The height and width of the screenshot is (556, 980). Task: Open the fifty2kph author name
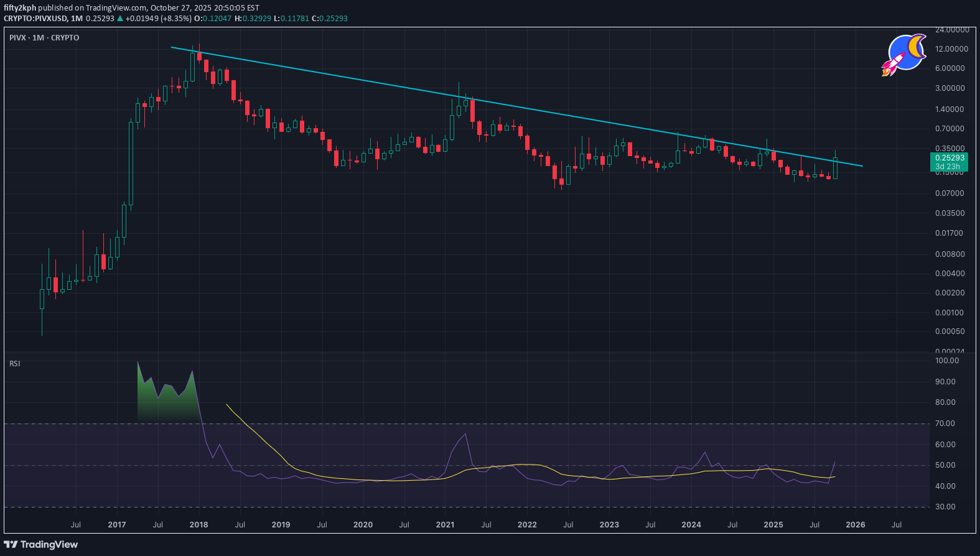click(x=20, y=8)
